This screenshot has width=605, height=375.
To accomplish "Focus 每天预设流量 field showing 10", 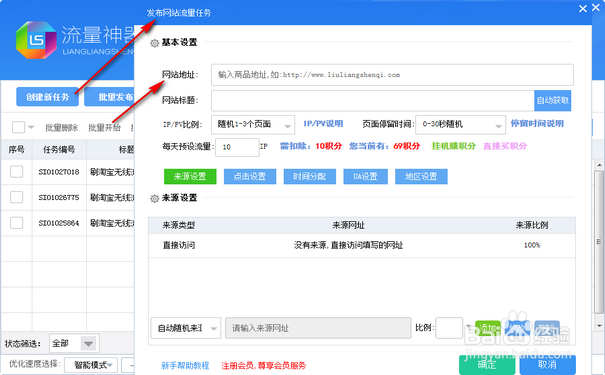I will coord(237,147).
